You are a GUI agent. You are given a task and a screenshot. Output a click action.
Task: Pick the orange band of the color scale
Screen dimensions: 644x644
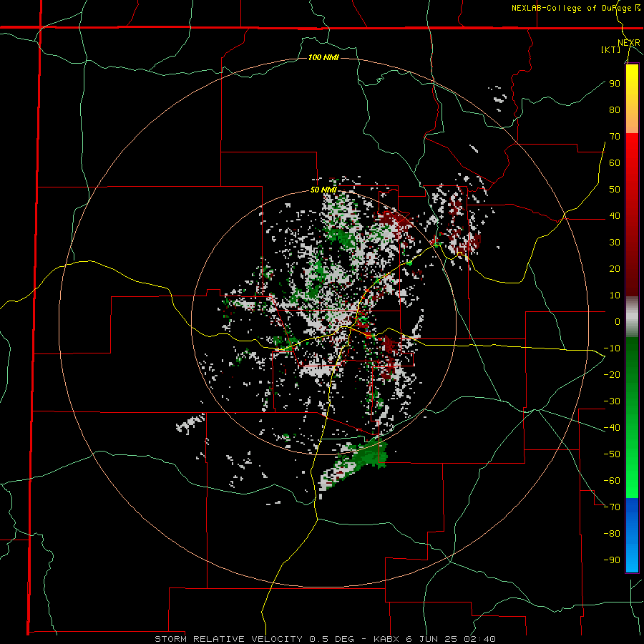pos(632,121)
